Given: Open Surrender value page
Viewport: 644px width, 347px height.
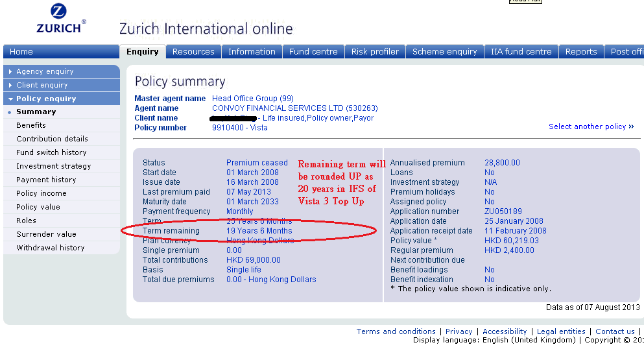Looking at the screenshot, I should click(x=46, y=234).
